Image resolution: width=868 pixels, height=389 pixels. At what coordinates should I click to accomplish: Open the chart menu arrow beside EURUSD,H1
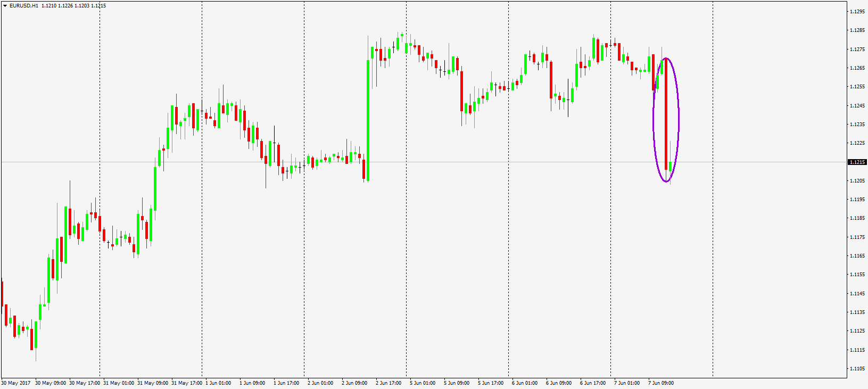(x=5, y=6)
